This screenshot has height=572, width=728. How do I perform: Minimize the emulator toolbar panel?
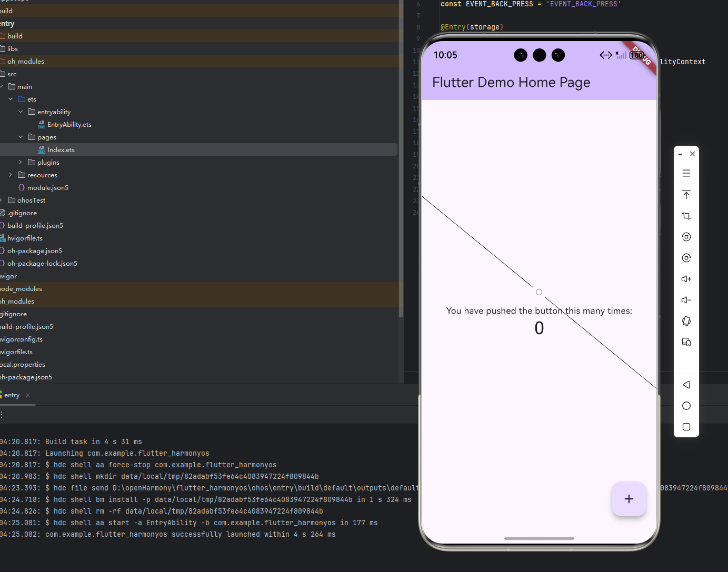coord(680,154)
